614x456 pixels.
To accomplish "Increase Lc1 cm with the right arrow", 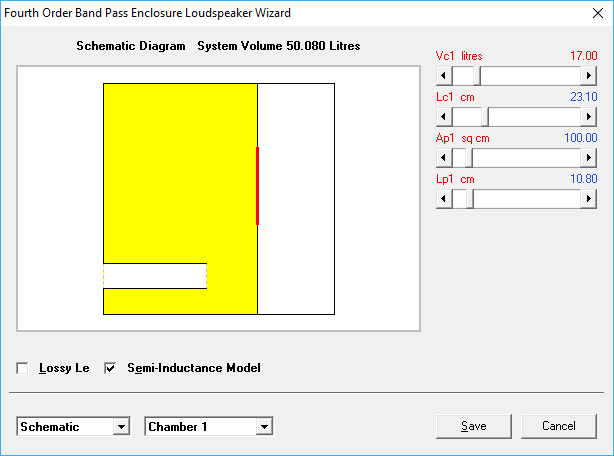I will coord(588,117).
